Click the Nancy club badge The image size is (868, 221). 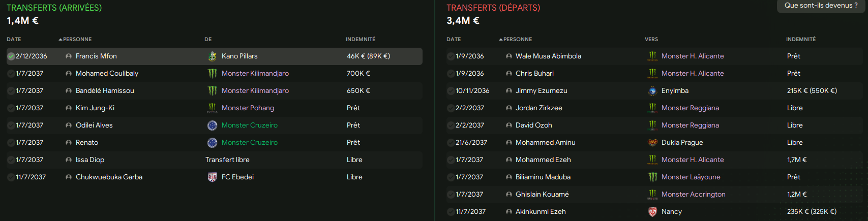652,212
